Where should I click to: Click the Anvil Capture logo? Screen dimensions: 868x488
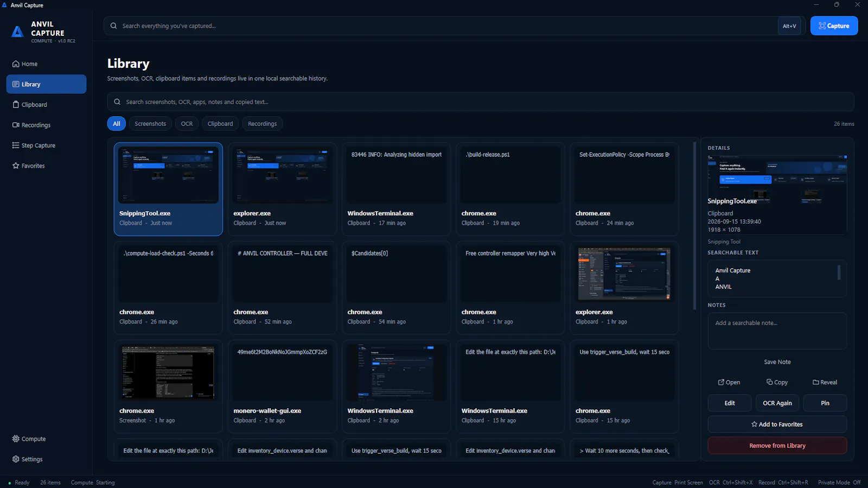tap(18, 32)
